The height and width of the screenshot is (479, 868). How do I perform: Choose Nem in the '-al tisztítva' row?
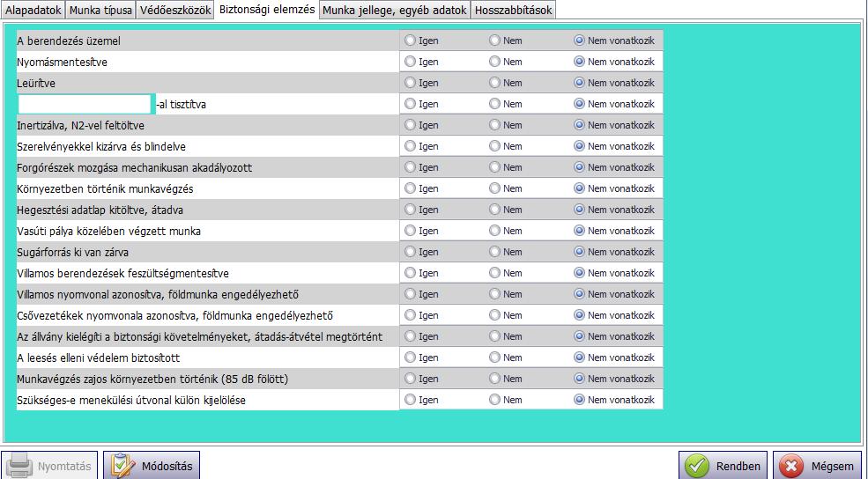point(506,103)
